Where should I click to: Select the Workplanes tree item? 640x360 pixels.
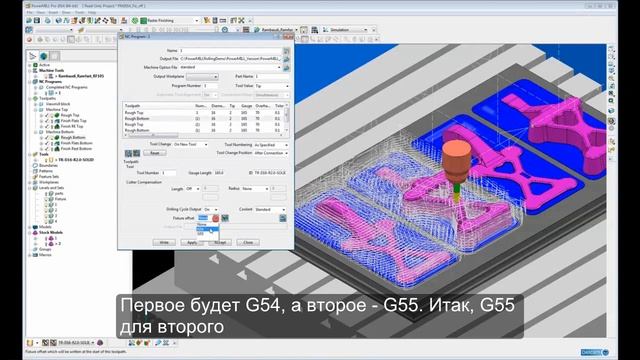[49, 182]
